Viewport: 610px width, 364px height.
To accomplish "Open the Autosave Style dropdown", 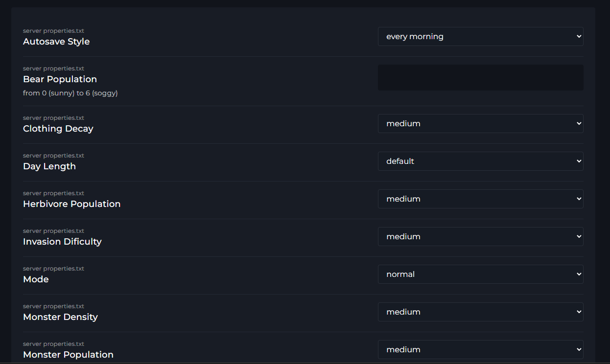I will 480,36.
